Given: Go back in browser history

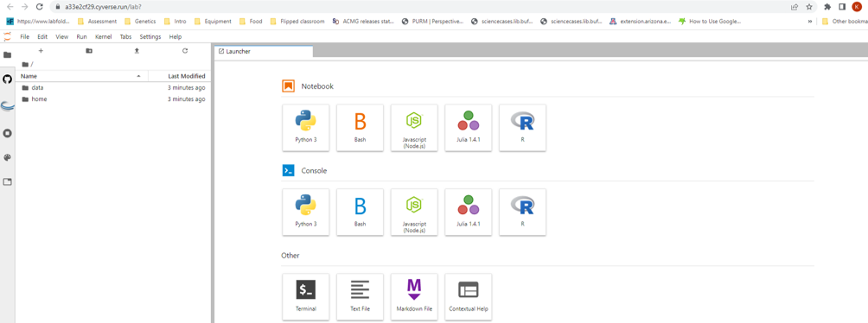Looking at the screenshot, I should (10, 7).
